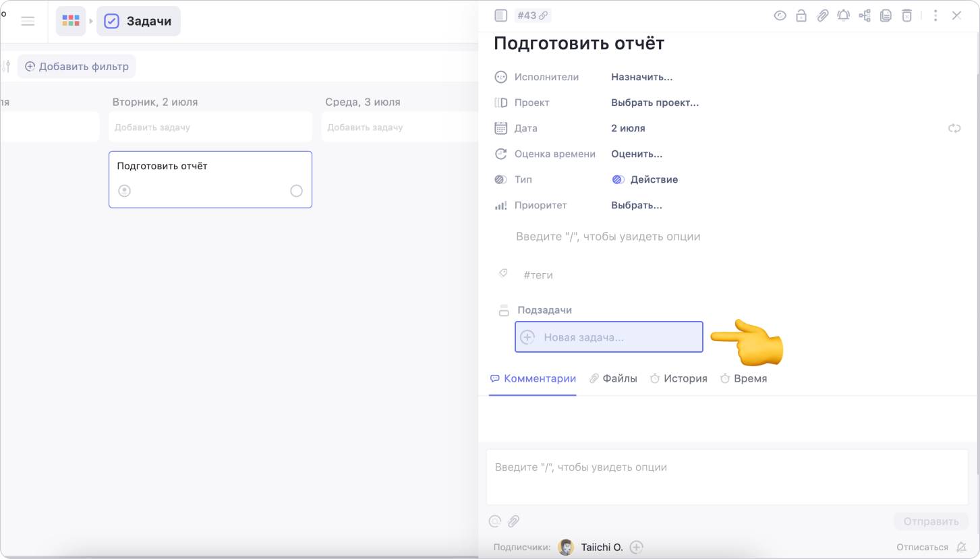Viewport: 980px width, 559px height.
Task: Click 'Отписаться' to unsubscribe from task
Action: [x=921, y=548]
